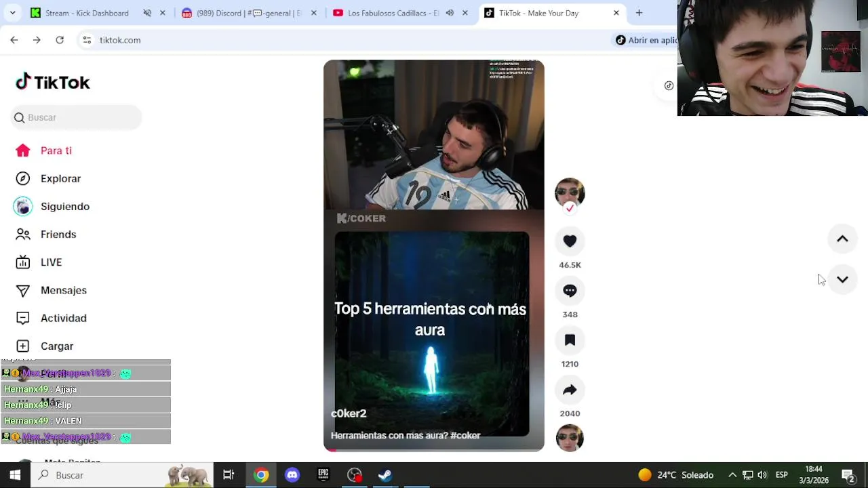The image size is (868, 488).
Task: Close the Discord general tab
Action: coord(313,13)
